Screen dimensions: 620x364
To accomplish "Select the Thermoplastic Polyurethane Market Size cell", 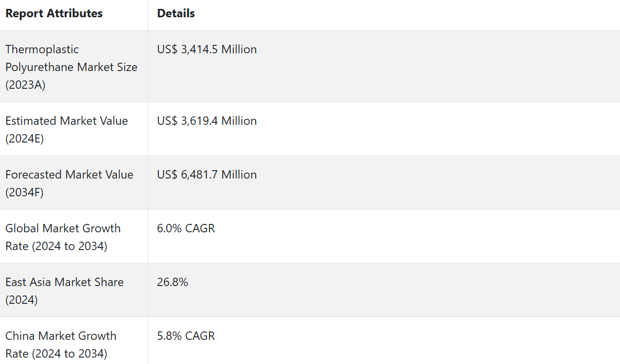I will click(72, 67).
